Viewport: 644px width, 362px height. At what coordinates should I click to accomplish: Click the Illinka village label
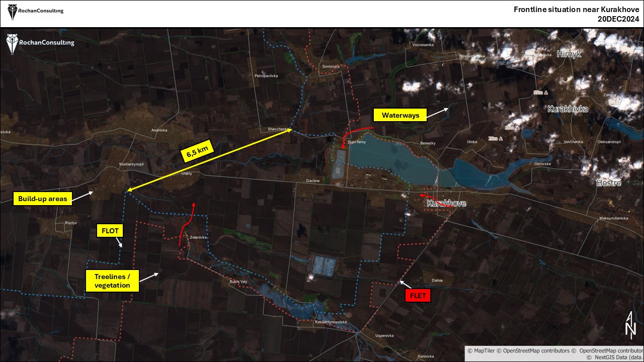(472, 142)
